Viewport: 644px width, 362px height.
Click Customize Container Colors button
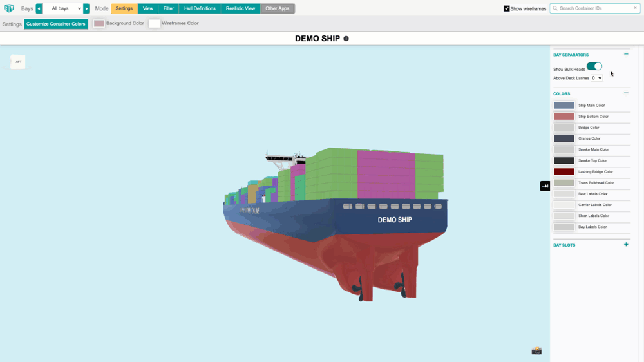[56, 24]
